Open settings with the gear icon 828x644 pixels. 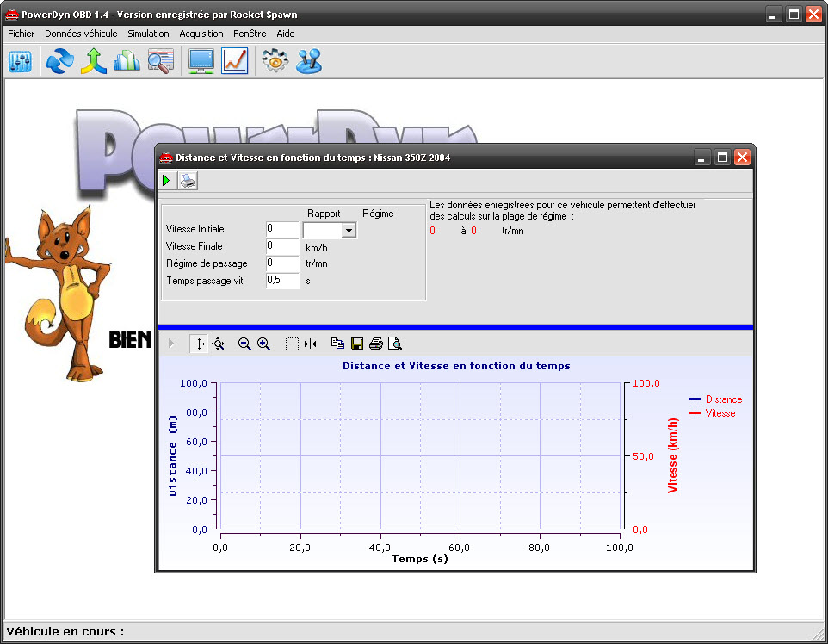pos(275,61)
